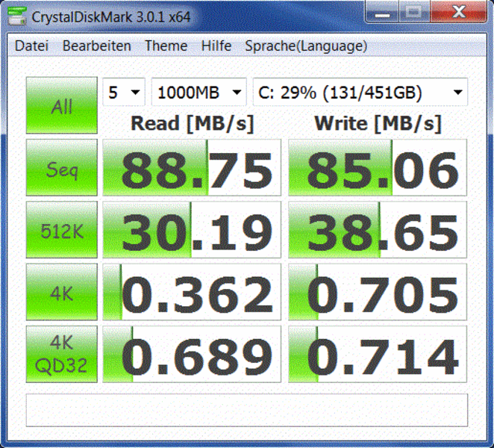Screen dimensions: 494x448
Task: Open the Hilfe menu
Action: coord(216,46)
